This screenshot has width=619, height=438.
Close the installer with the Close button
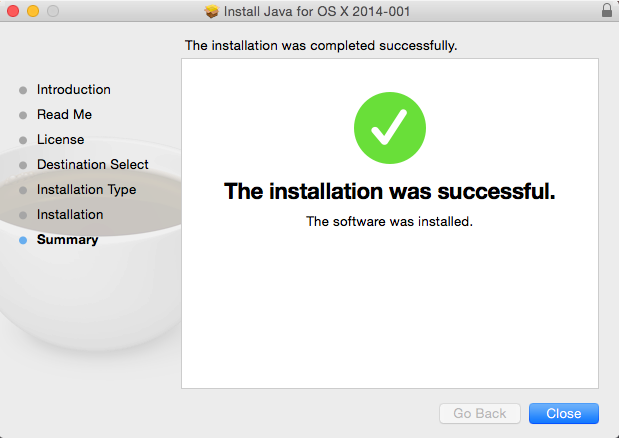coord(564,413)
